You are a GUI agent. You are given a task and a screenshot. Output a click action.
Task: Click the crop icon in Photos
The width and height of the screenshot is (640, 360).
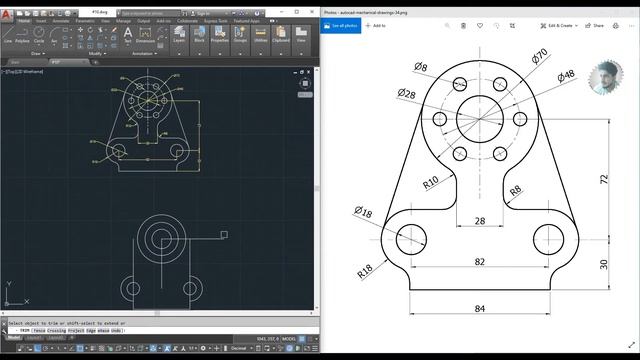pos(512,26)
